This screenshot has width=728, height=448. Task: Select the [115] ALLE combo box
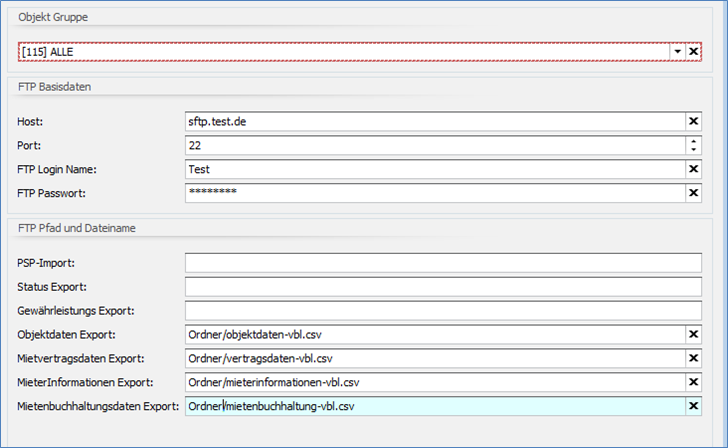(x=340, y=51)
